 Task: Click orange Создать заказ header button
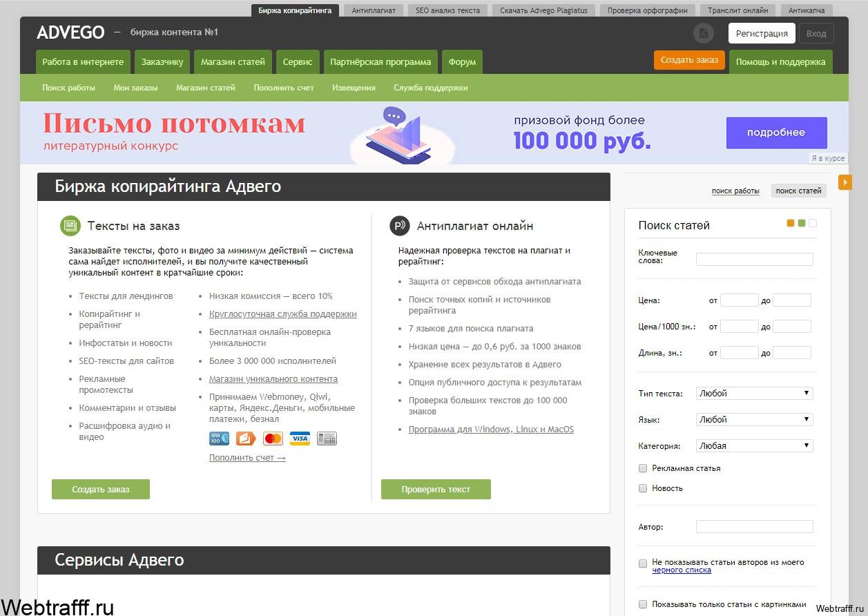tap(689, 60)
